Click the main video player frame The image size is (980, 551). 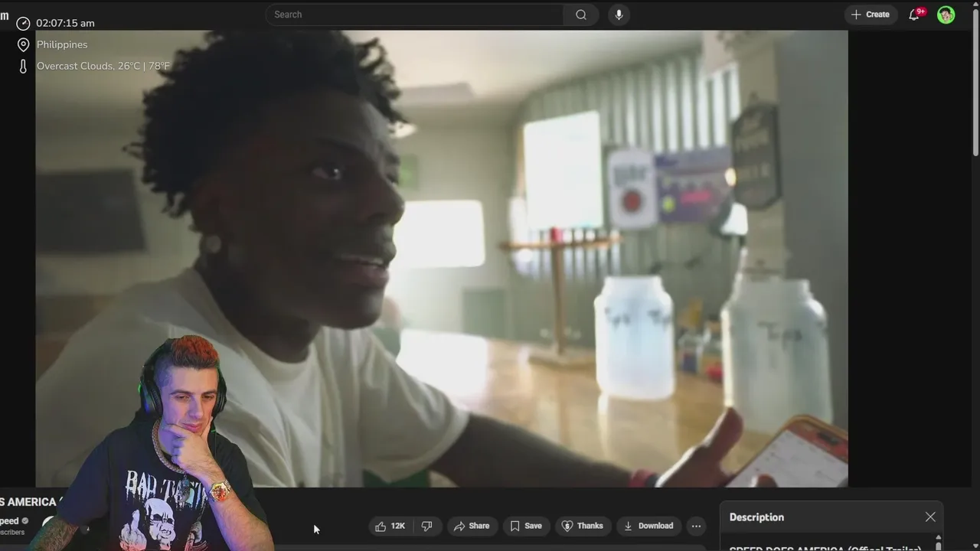[x=442, y=259]
